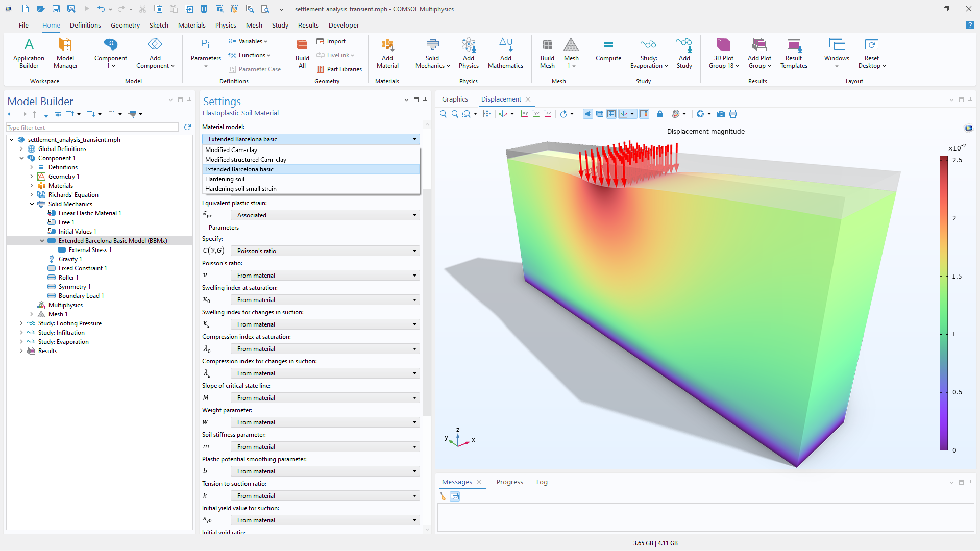Open the Physics ribbon tab
The width and height of the screenshot is (980, 551).
click(225, 25)
